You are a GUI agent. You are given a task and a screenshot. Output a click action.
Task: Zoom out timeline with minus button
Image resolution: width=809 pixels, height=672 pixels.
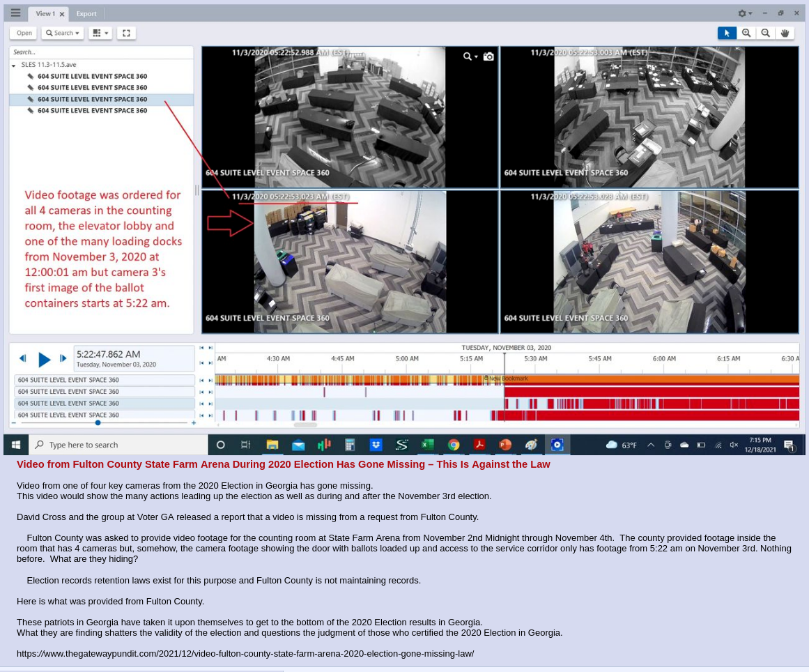tap(14, 422)
